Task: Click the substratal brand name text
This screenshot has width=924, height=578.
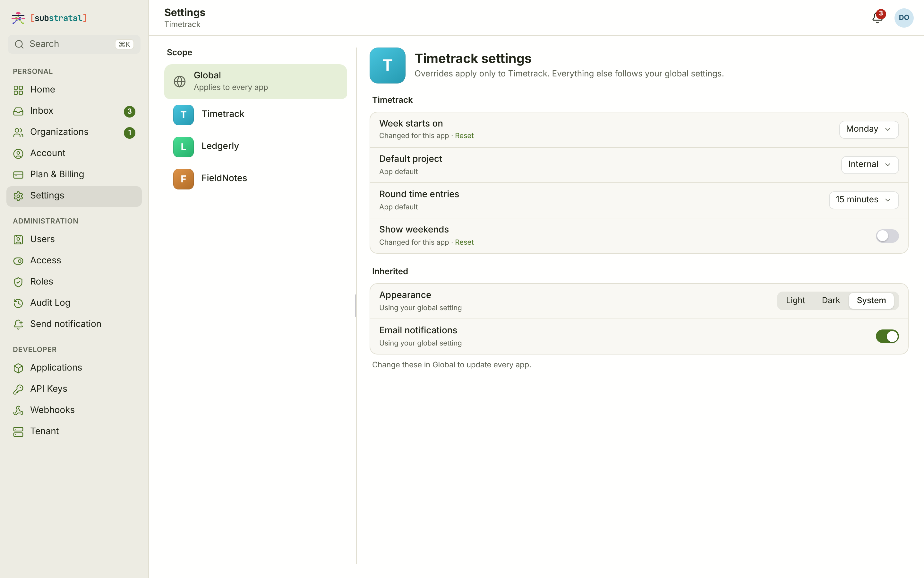Action: tap(58, 18)
